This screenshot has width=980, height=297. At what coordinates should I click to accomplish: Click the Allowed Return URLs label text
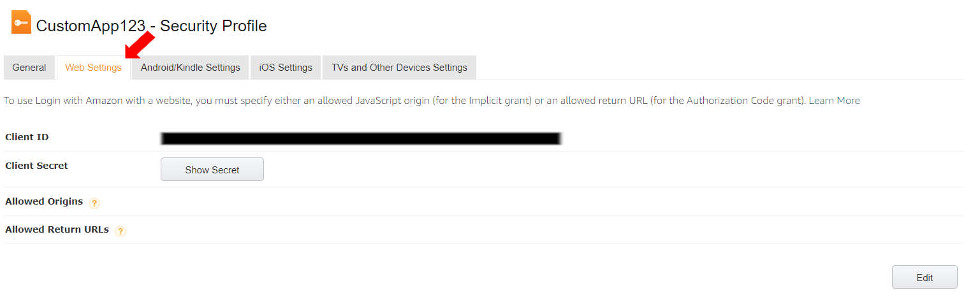[57, 229]
